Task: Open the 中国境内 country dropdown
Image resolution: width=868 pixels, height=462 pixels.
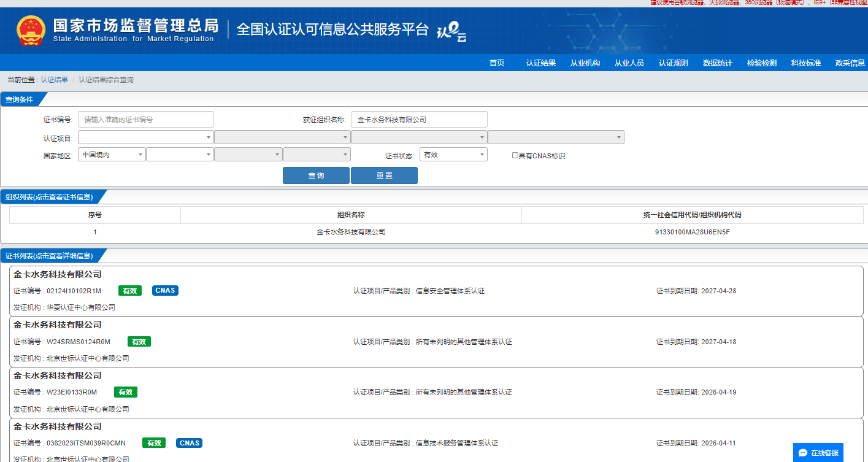Action: 112,155
